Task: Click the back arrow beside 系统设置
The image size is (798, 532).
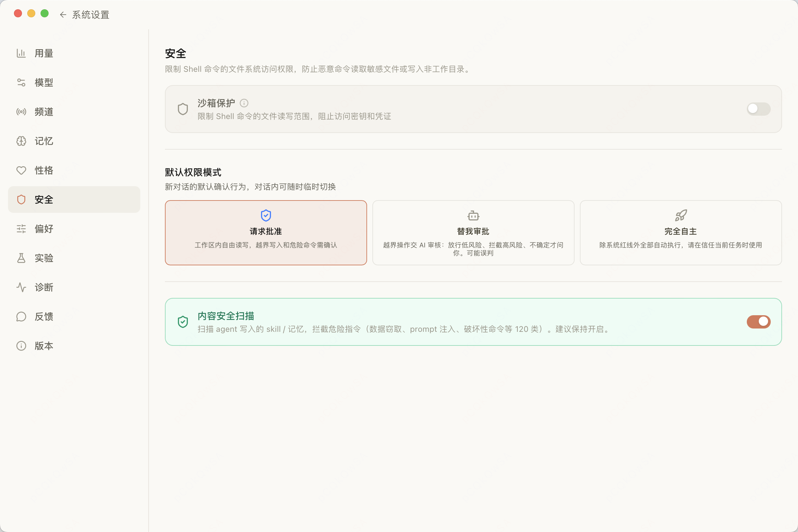Action: (x=63, y=15)
